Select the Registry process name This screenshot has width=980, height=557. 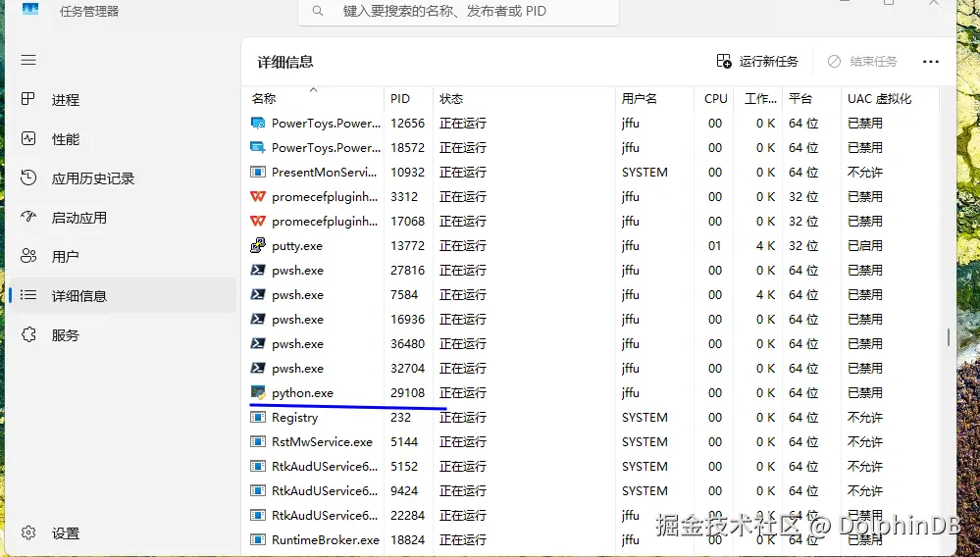click(x=294, y=417)
